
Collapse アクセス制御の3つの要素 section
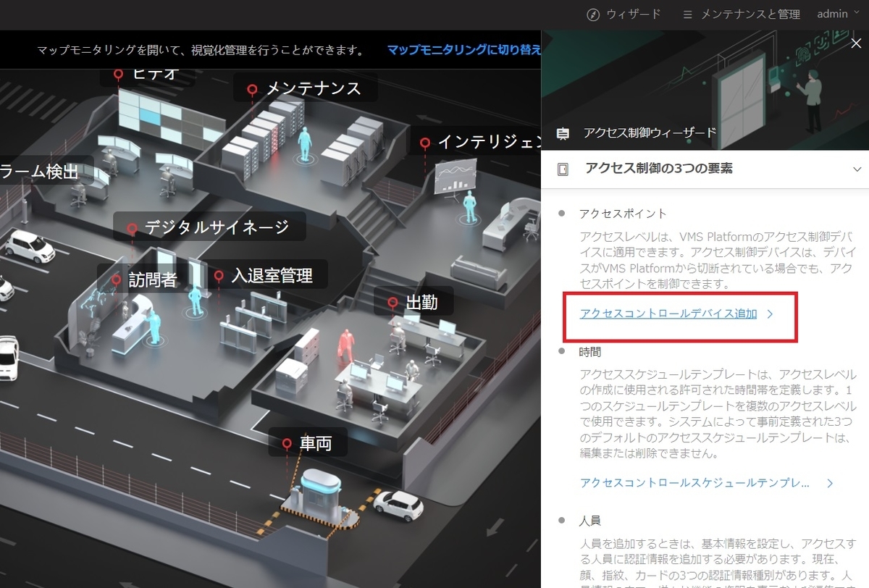857,169
